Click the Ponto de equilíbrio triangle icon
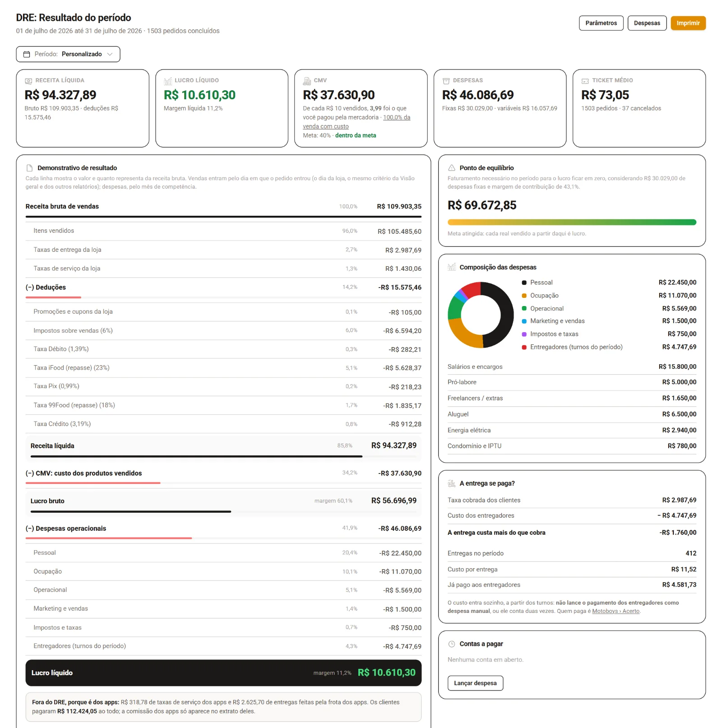 click(452, 168)
